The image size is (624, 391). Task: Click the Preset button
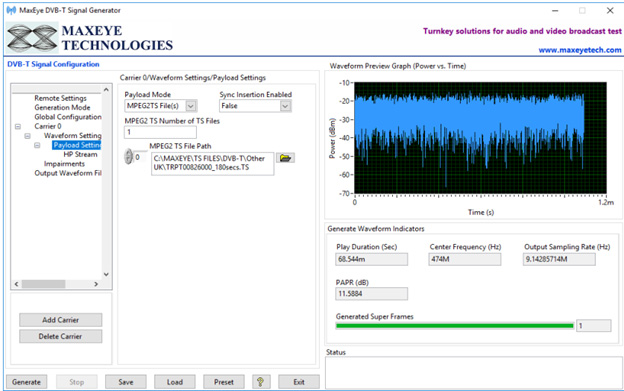[x=224, y=382]
